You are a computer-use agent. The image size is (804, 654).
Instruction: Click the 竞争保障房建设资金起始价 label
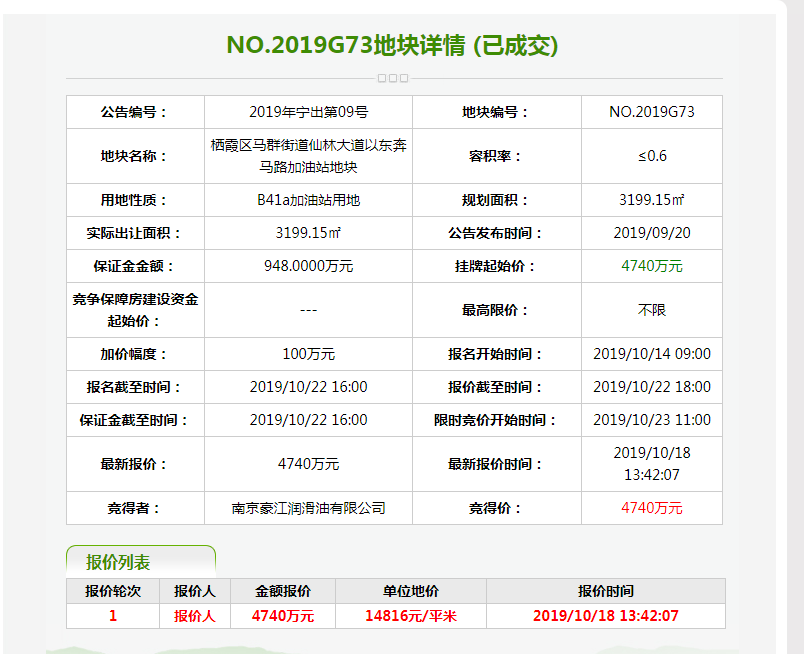click(135, 310)
